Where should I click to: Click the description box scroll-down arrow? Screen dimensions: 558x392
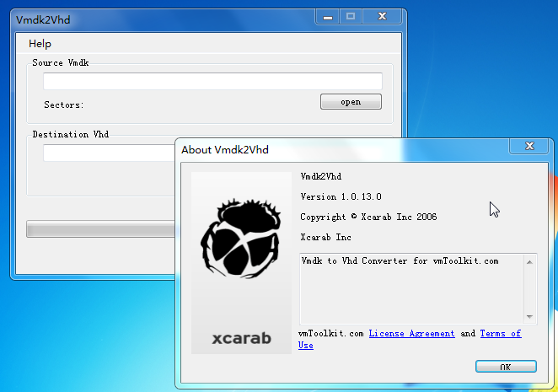click(x=529, y=316)
